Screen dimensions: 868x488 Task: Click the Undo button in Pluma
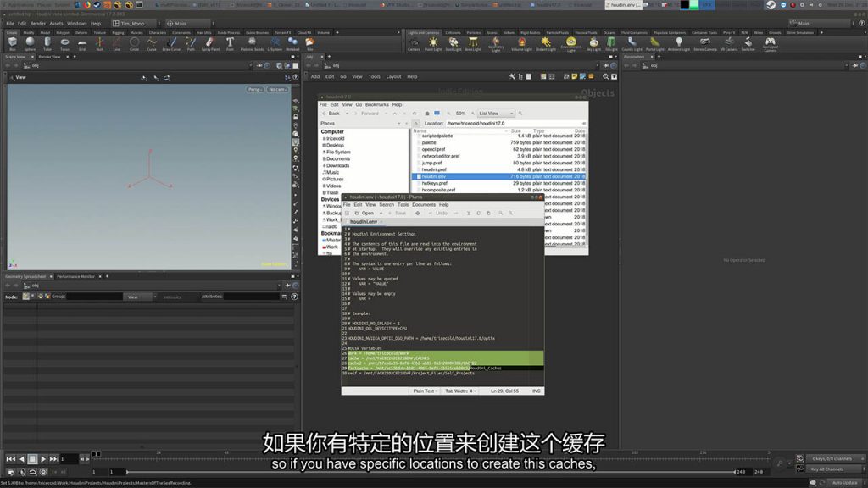pos(438,213)
